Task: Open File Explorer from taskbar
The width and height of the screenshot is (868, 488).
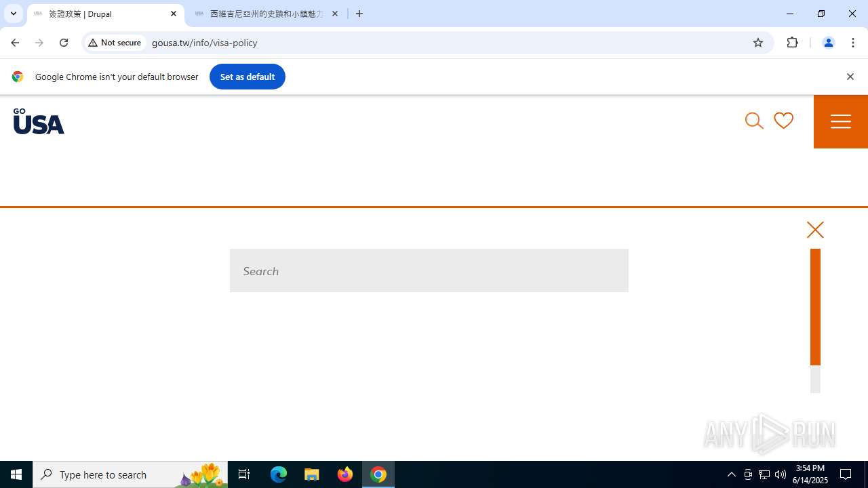Action: coord(312,474)
